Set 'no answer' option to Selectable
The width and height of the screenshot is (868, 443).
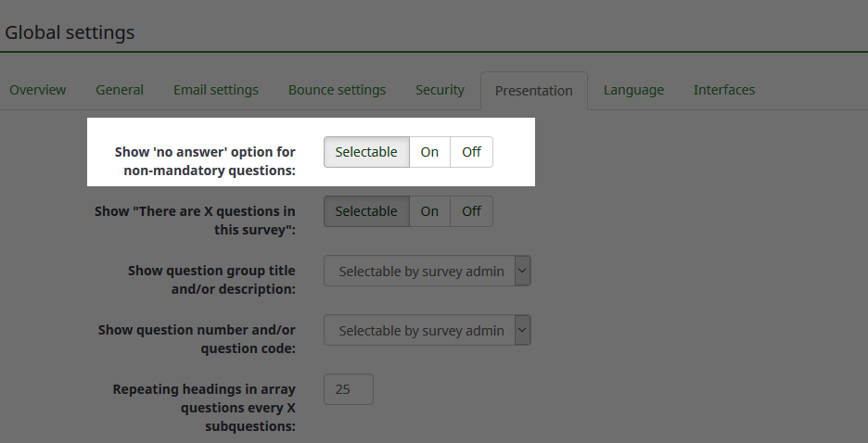tap(366, 152)
